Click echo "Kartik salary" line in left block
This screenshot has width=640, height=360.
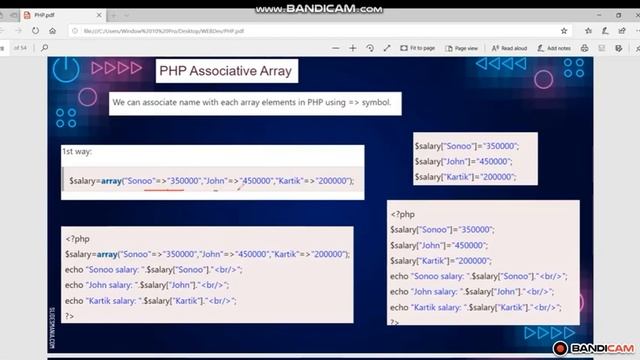(x=151, y=301)
